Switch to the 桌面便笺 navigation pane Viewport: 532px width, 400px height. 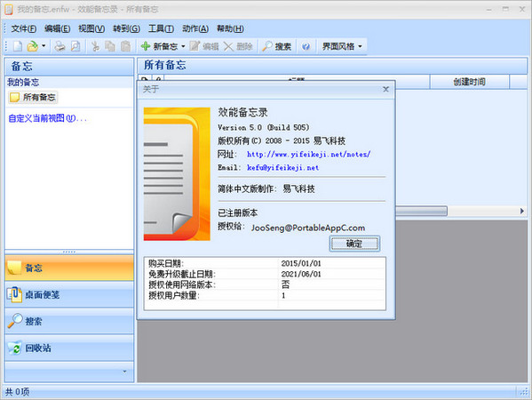click(69, 294)
